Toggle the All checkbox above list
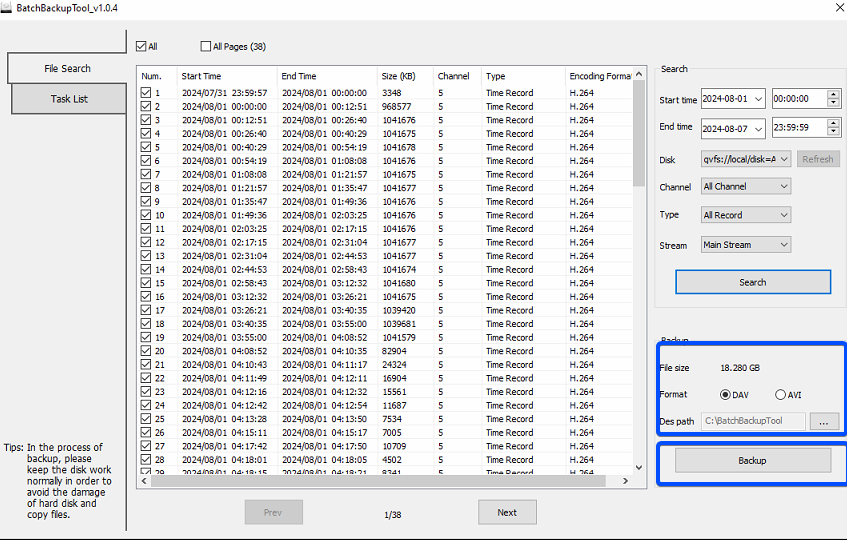The image size is (847, 540). (142, 46)
